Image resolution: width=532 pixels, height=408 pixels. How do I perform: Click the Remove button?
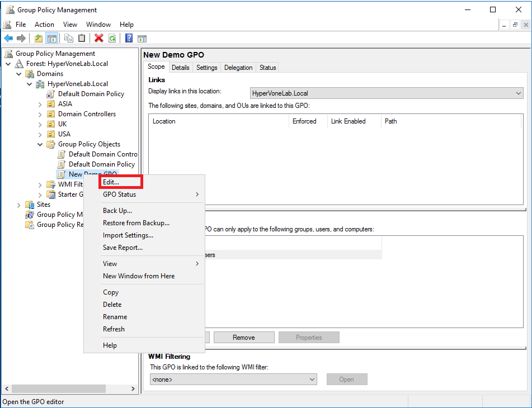[243, 337]
